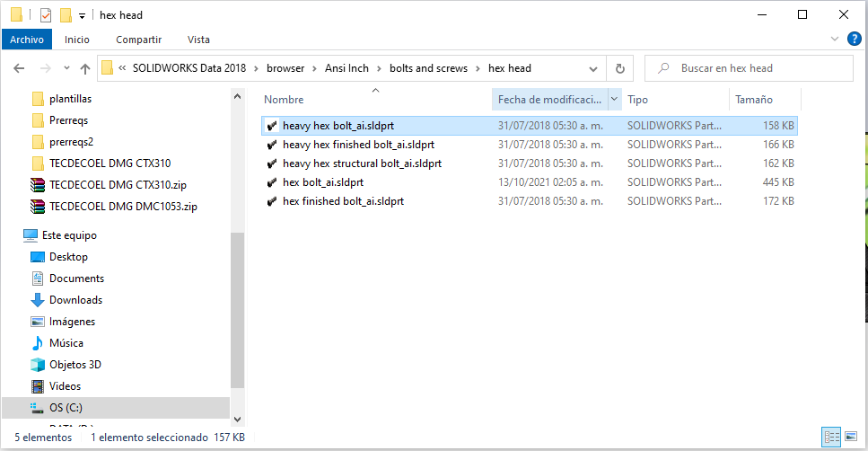Viewport: 868px width, 451px height.
Task: Show hidden breadcrumb path with double chevron
Action: click(x=122, y=68)
